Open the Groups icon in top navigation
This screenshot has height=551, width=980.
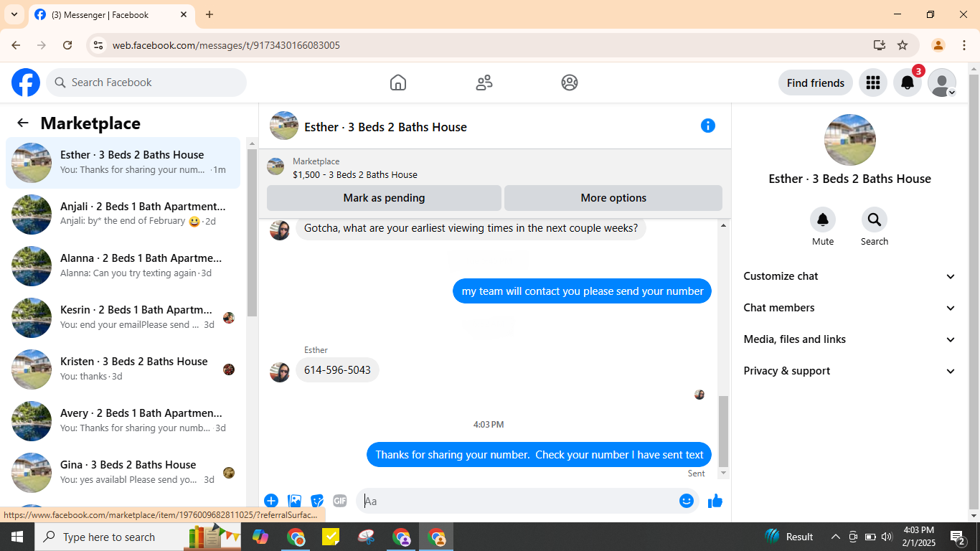coord(570,83)
